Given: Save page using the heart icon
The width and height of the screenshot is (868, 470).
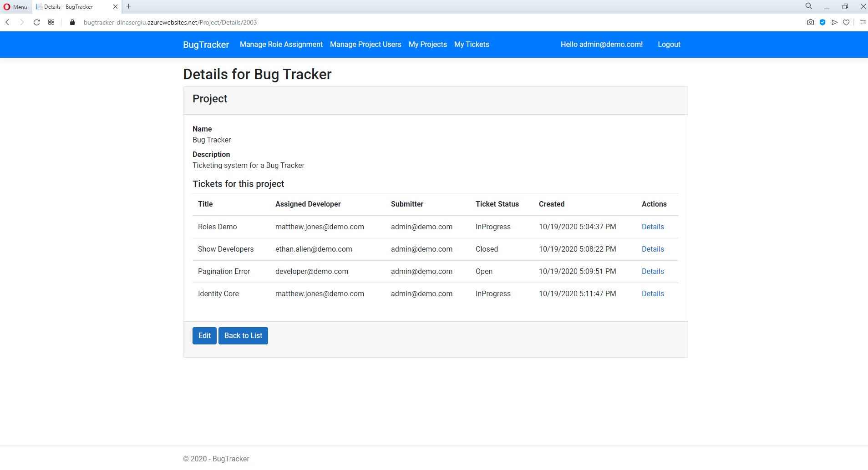Looking at the screenshot, I should pos(846,22).
